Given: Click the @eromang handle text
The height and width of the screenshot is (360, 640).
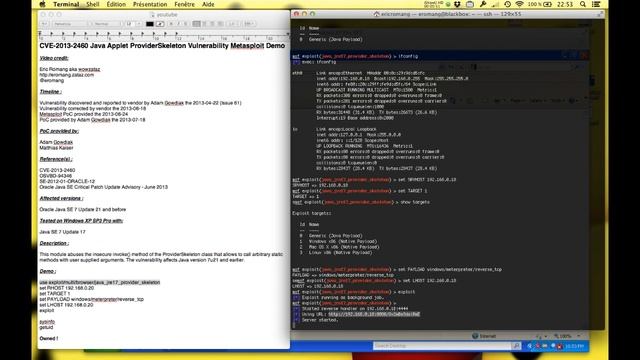Looking at the screenshot, I should pos(51,80).
